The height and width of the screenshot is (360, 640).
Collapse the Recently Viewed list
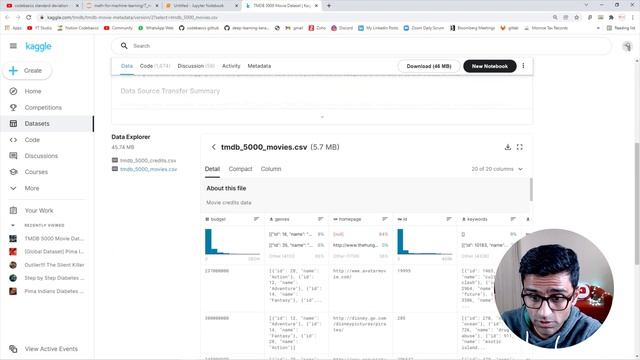click(13, 225)
